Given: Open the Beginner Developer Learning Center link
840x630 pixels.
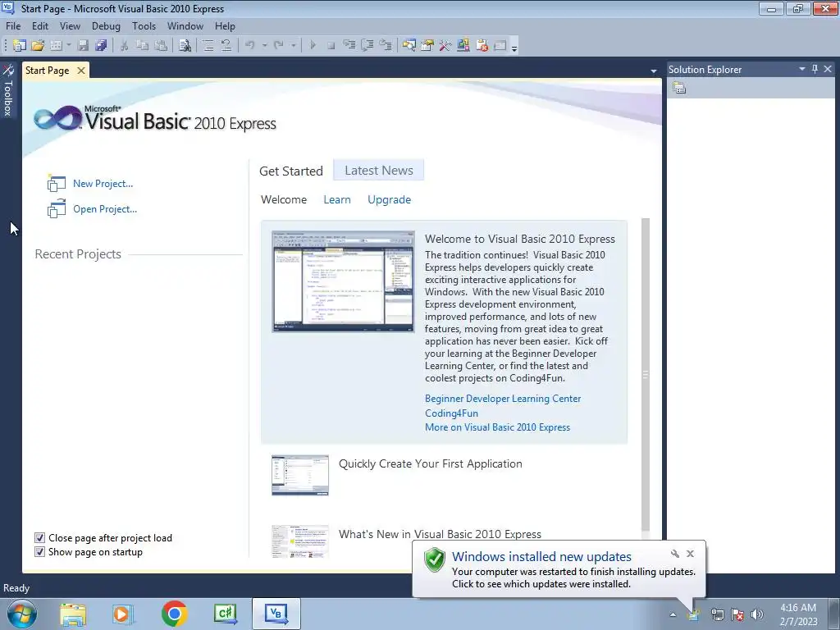Looking at the screenshot, I should tap(503, 399).
